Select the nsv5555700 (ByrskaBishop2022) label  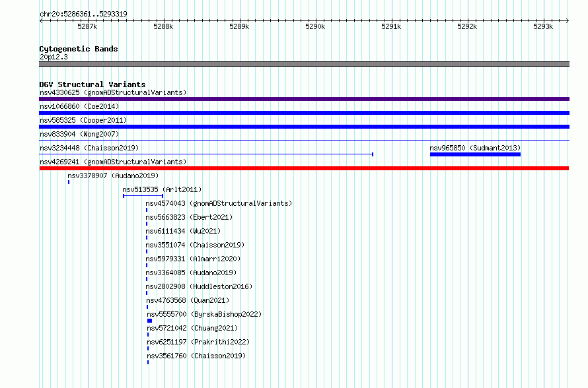(204, 314)
